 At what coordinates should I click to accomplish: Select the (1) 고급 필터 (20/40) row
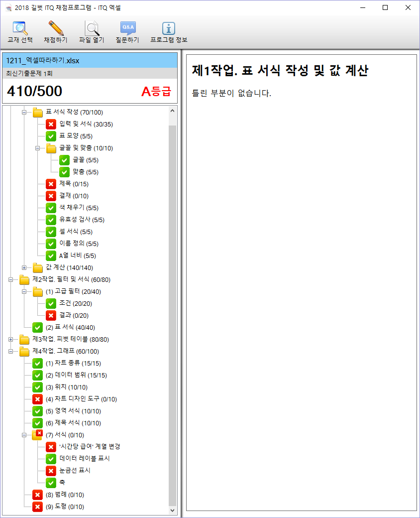(x=73, y=292)
